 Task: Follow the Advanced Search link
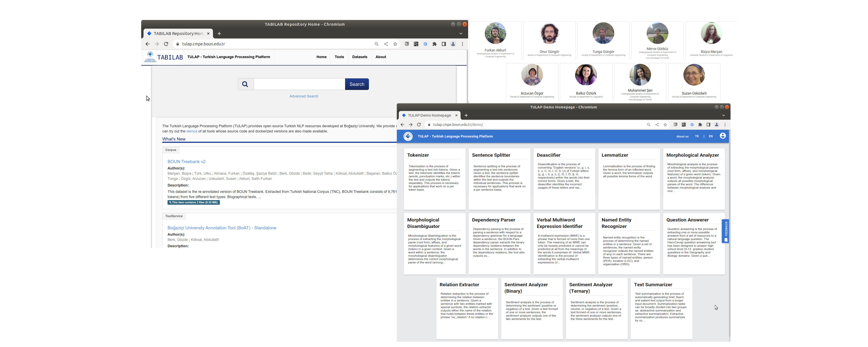coord(304,96)
